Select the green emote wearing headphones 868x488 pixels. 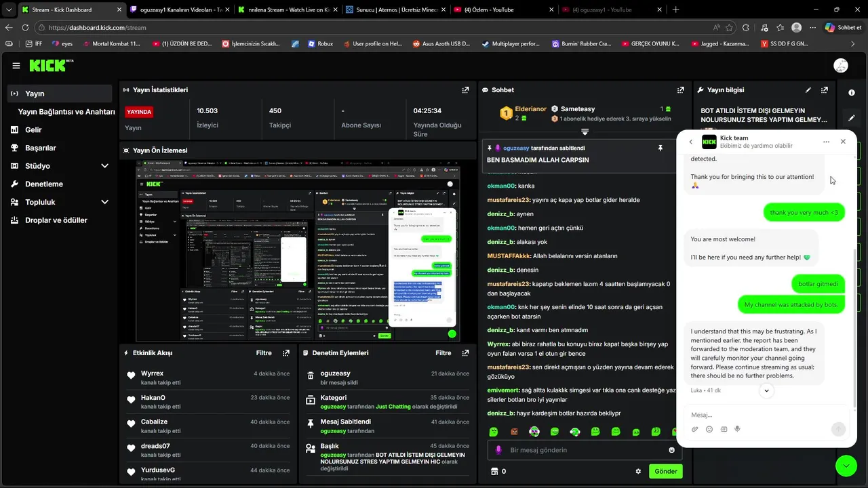click(575, 432)
